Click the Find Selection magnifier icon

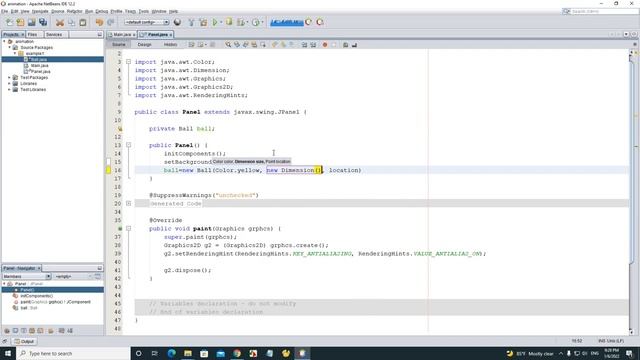tap(228, 44)
